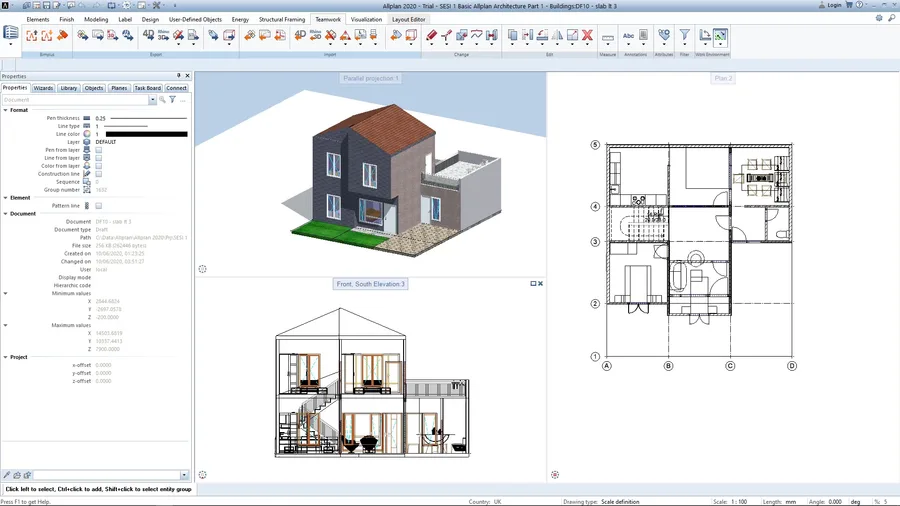Viewport: 900px width, 506px height.
Task: Click the Parallel projection:1 viewport title
Action: pos(370,79)
